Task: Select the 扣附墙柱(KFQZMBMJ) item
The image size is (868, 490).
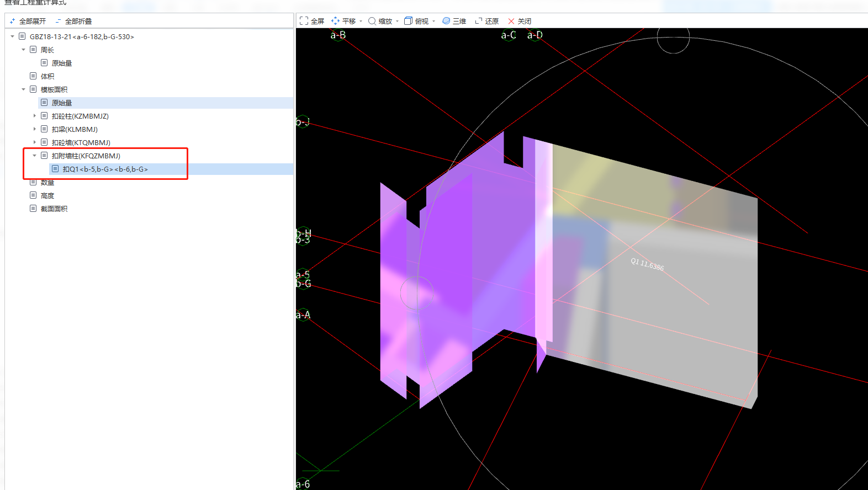Action: click(x=86, y=156)
